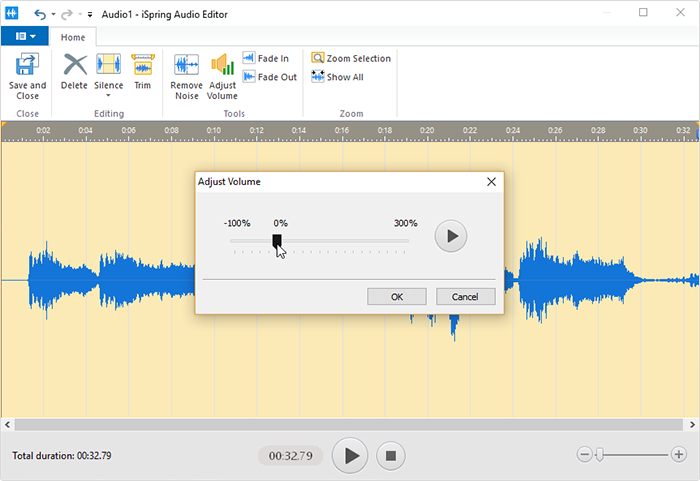Image resolution: width=700 pixels, height=481 pixels.
Task: Play the audio in bottom bar
Action: [350, 456]
